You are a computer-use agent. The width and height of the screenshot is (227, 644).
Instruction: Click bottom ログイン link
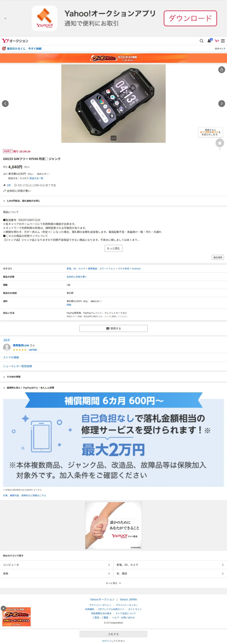point(107,641)
